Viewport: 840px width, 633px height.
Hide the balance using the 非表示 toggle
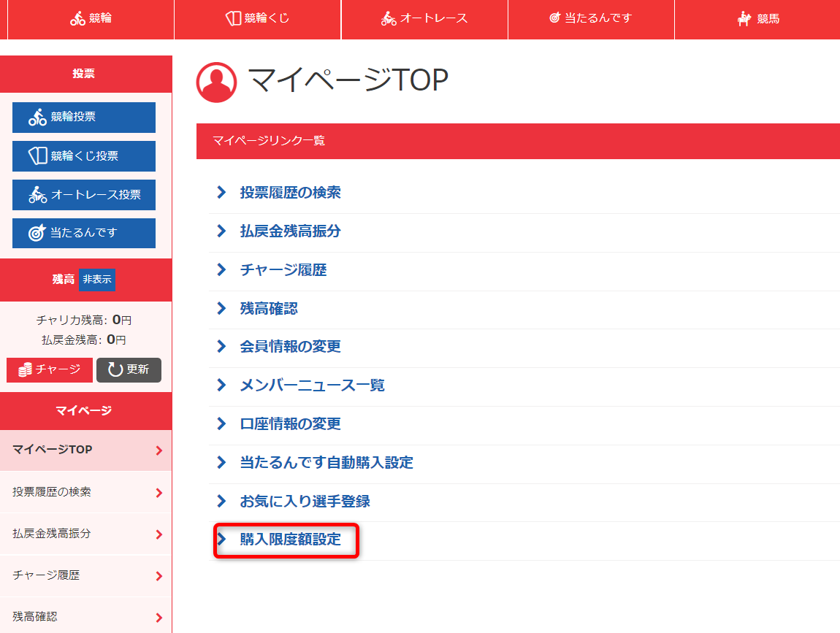96,279
